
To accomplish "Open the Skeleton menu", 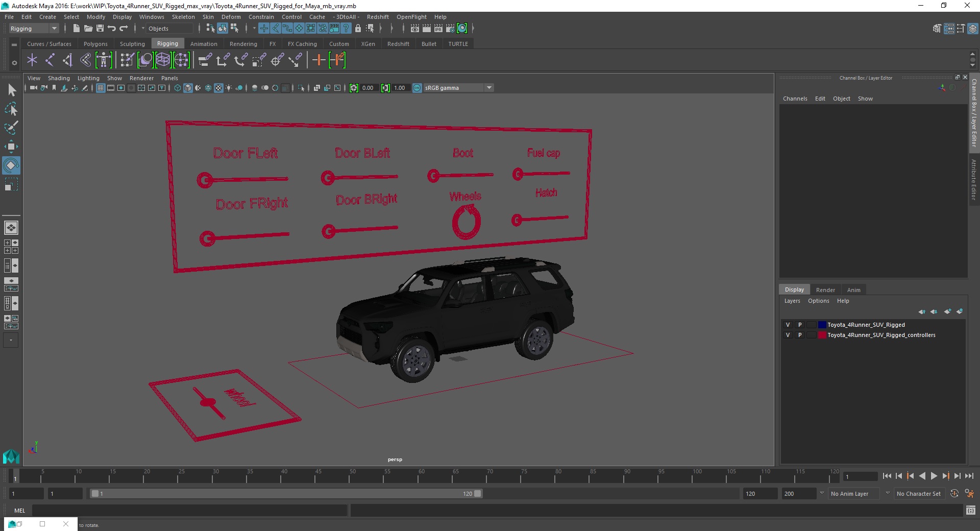I will coord(183,17).
